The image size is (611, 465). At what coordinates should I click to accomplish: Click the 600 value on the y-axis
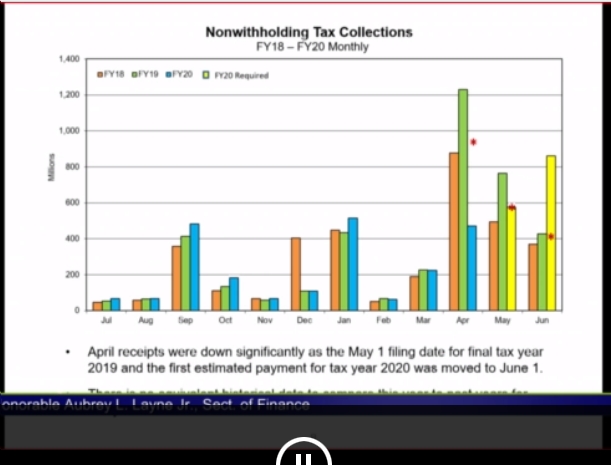point(72,203)
